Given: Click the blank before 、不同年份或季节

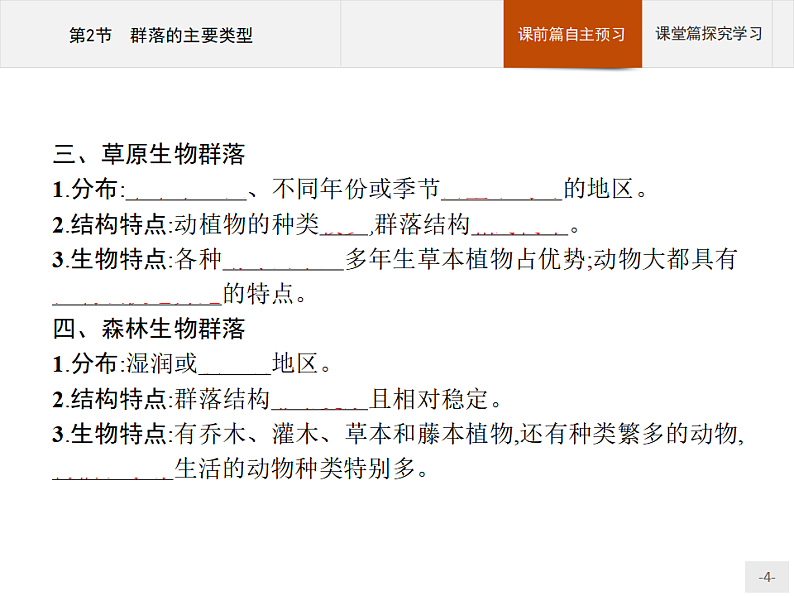Looking at the screenshot, I should click(x=186, y=190).
